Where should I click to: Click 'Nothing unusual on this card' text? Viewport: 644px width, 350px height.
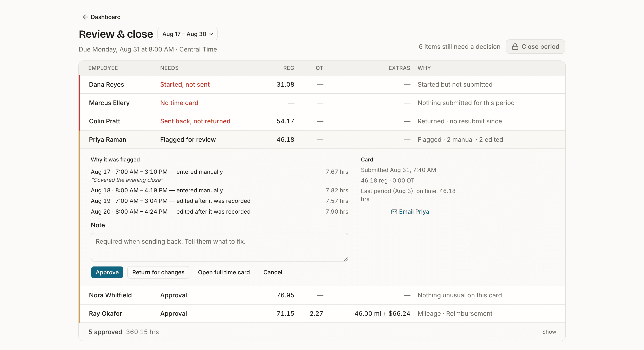click(460, 295)
